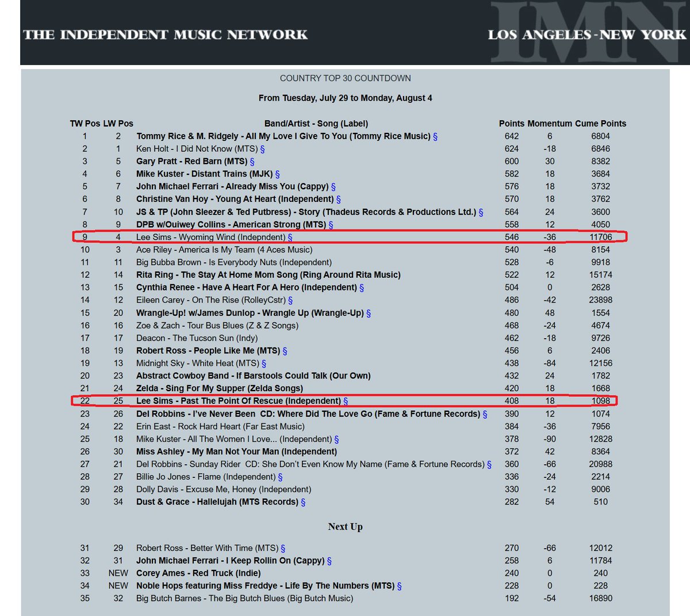This screenshot has width=690, height=616.
Task: Click the Next Up section heading
Action: pyautogui.click(x=346, y=527)
